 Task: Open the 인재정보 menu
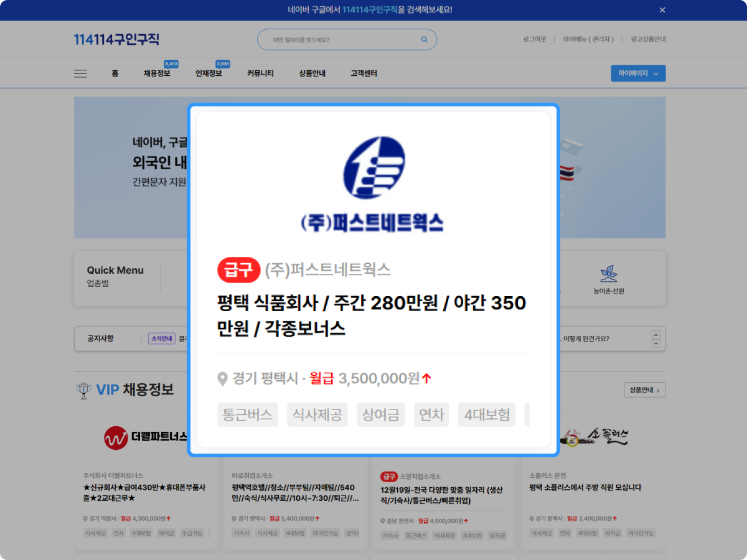209,73
